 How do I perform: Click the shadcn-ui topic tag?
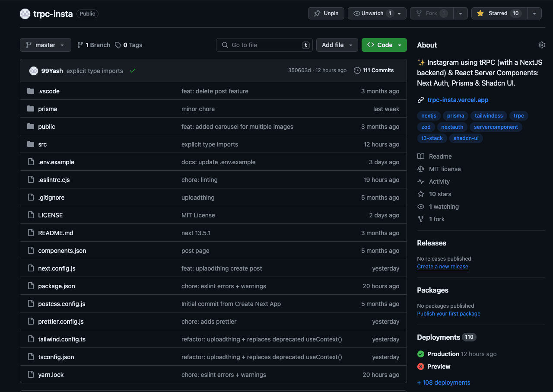click(466, 138)
